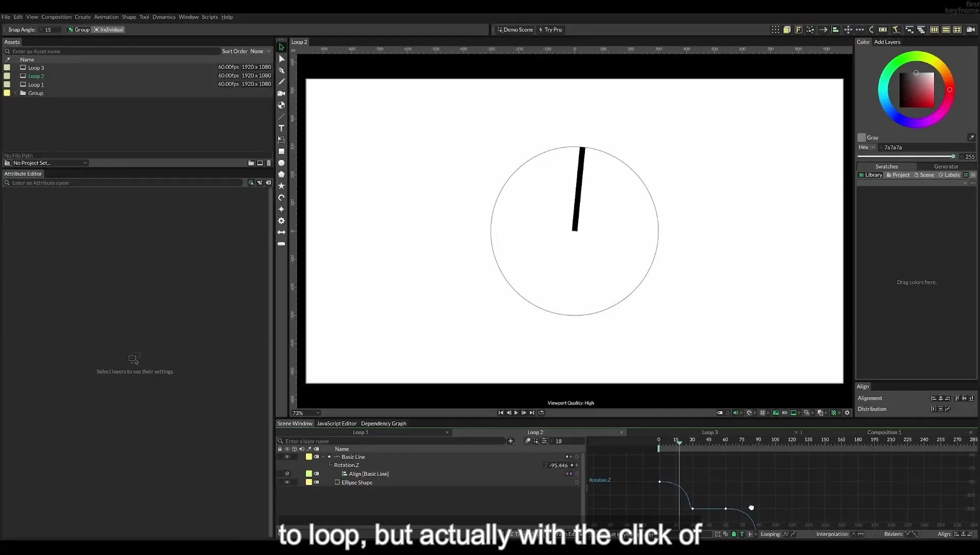980x555 pixels.
Task: Pick the Star shape tool
Action: click(x=281, y=186)
